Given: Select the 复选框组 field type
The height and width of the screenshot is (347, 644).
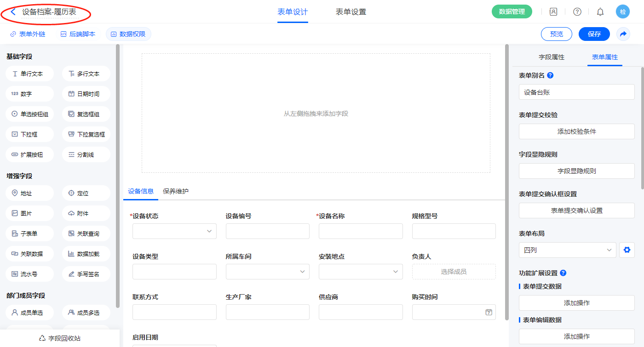Looking at the screenshot, I should click(x=86, y=114).
